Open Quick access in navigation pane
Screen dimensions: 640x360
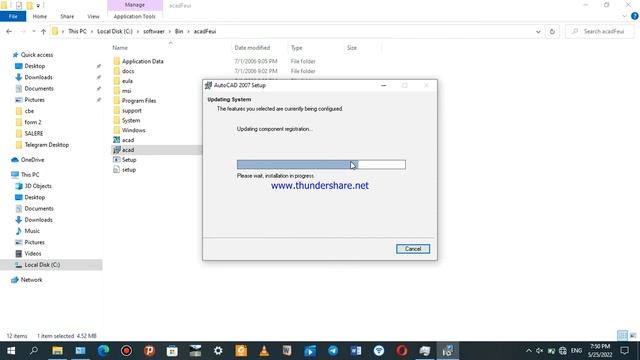37,55
